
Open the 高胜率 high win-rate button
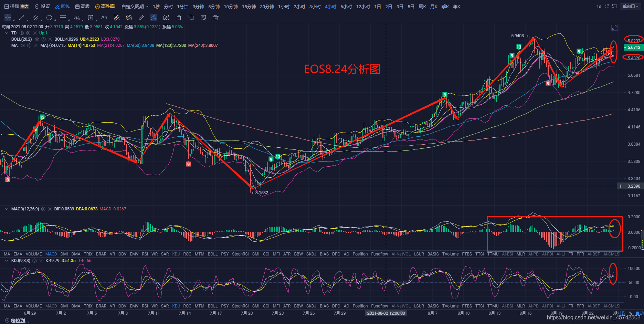click(x=105, y=7)
